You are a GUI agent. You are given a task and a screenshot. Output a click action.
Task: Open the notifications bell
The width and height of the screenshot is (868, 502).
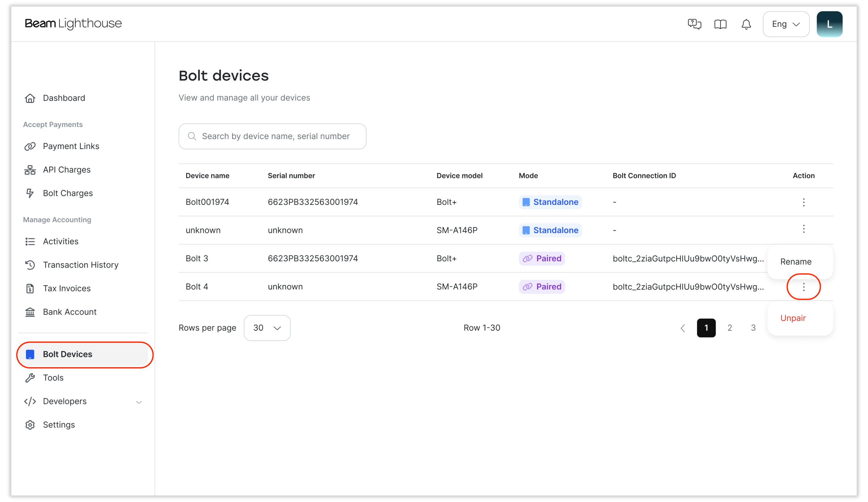click(x=746, y=24)
